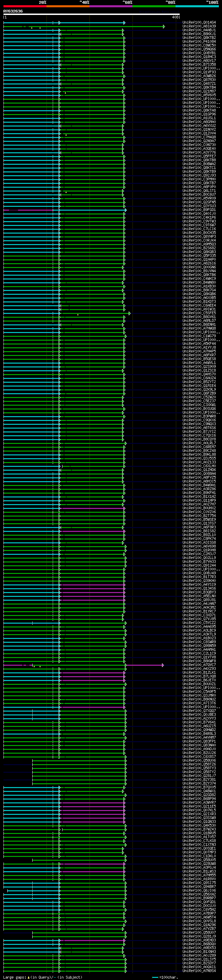Click hit label UniRef100_Q11HP9
Viewport: 222px width, 980px height.
pos(199,500)
